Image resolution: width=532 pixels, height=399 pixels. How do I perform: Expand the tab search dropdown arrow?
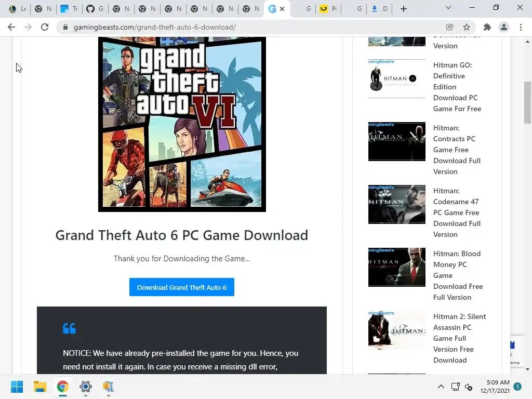point(448,7)
